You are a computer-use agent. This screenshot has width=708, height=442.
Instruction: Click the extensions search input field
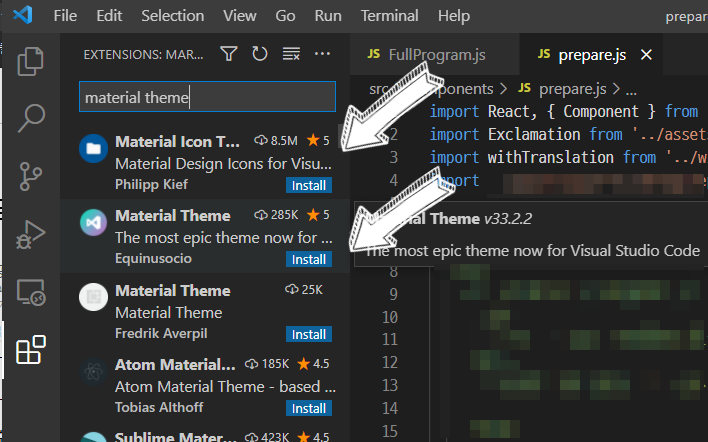click(x=207, y=97)
